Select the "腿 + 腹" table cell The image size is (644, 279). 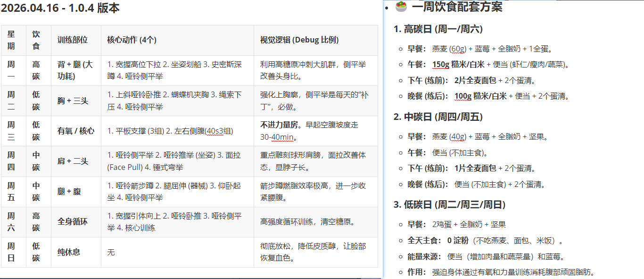[69, 191]
